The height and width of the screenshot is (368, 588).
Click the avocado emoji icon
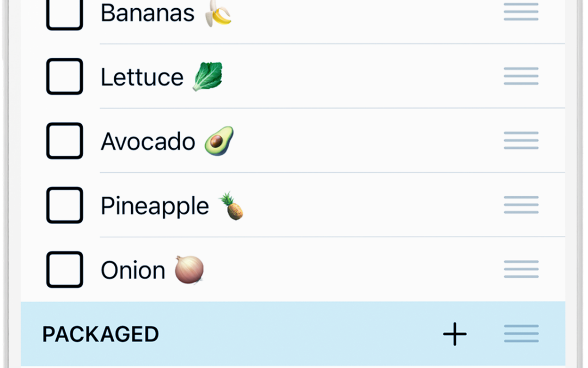[219, 141]
